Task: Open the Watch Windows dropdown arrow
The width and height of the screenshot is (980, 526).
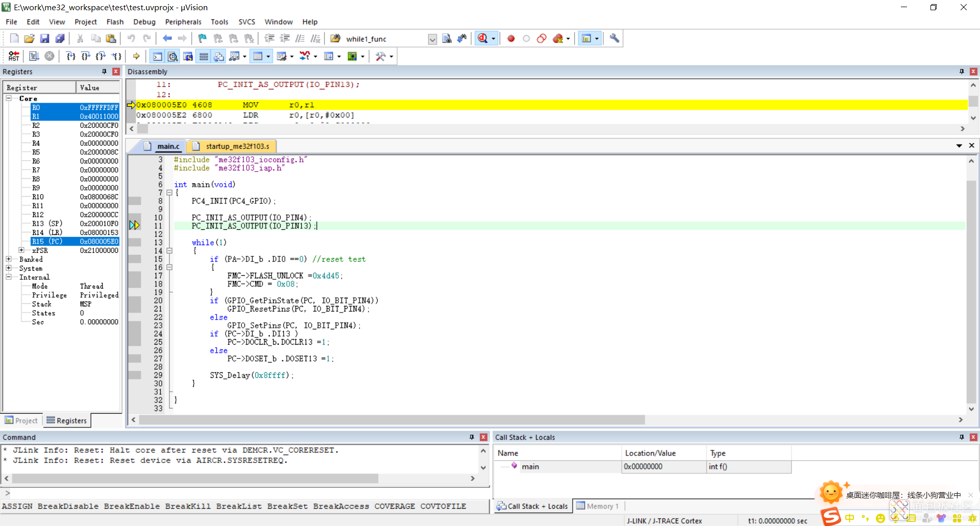Action: (244, 57)
